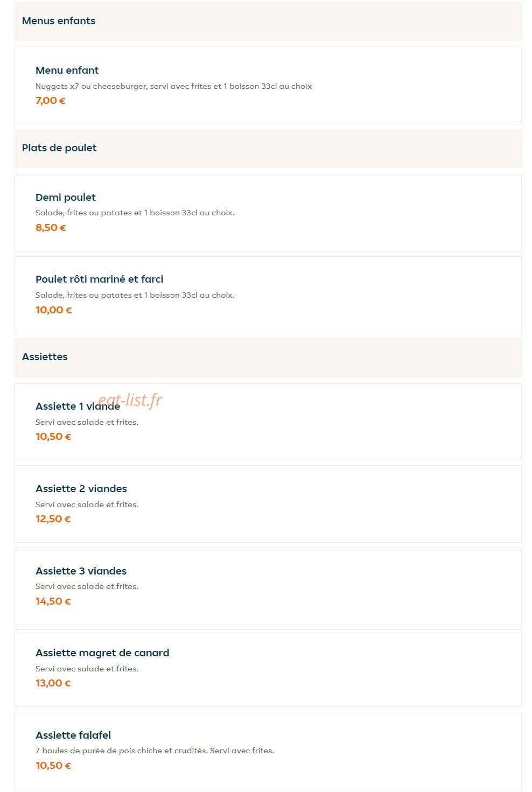
Task: Choose the Assiette falafel dish
Action: click(x=268, y=751)
